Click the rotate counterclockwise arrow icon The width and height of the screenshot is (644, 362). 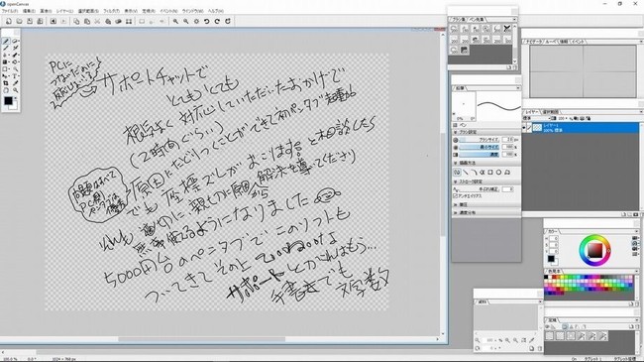tap(207, 21)
